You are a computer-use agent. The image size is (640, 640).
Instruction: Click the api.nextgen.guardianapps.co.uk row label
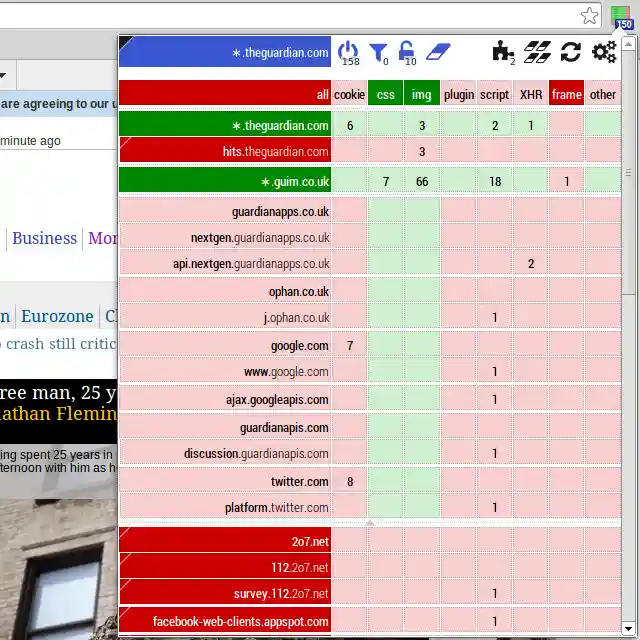point(225,262)
